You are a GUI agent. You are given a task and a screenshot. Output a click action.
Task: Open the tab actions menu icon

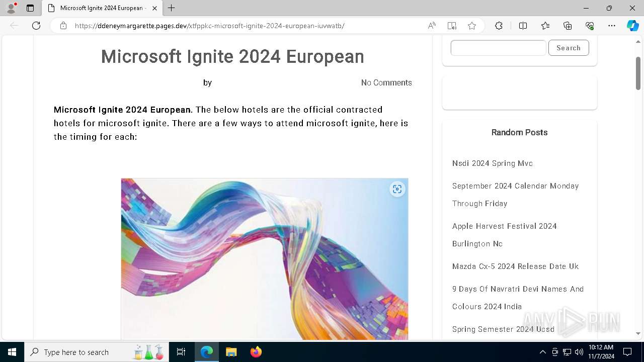[x=30, y=8]
